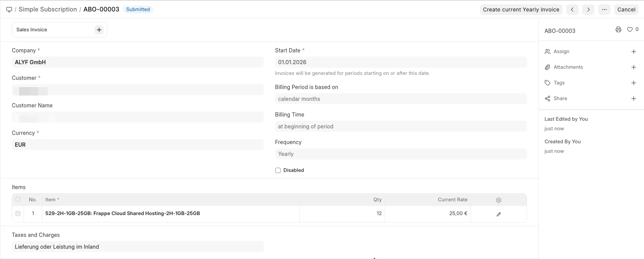Click the Start Date field
The width and height of the screenshot is (644, 259).
pos(400,62)
